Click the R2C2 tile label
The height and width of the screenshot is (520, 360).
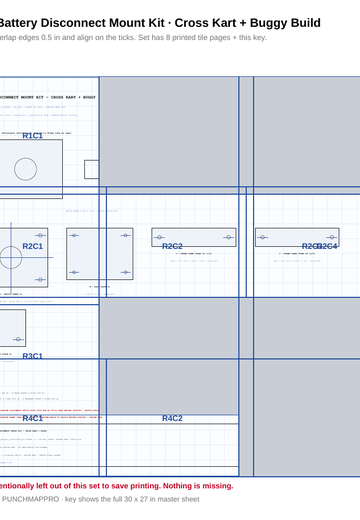click(x=172, y=246)
